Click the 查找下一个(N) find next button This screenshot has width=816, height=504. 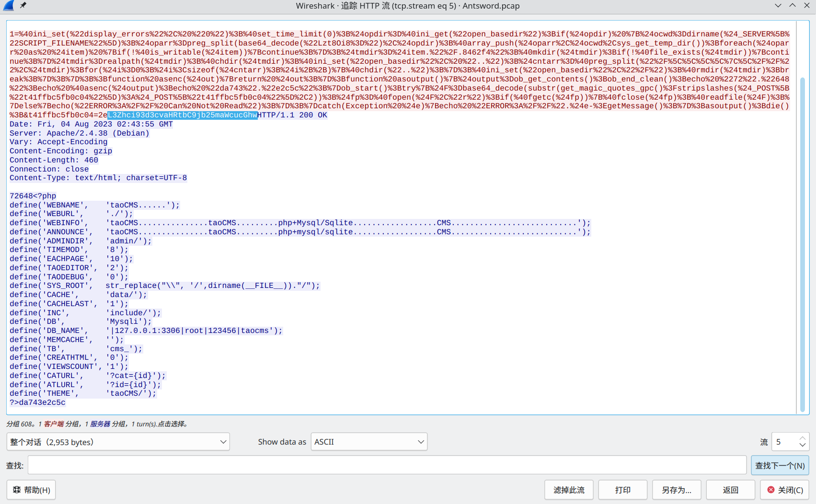coord(780,465)
